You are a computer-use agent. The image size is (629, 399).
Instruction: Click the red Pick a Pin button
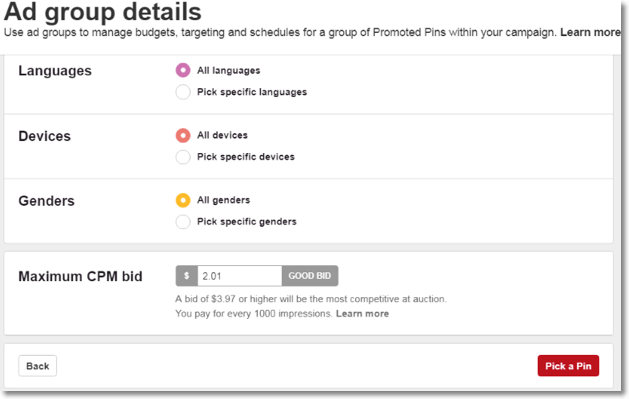[568, 366]
